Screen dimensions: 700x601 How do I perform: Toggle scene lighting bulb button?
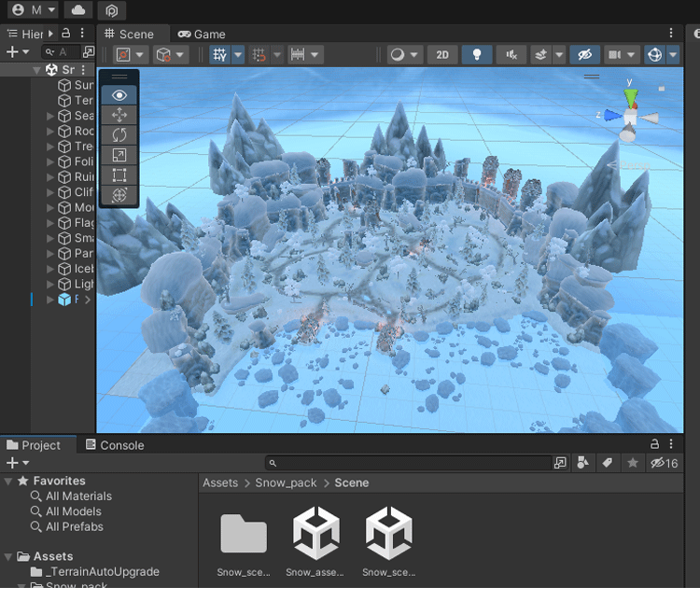coord(477,55)
